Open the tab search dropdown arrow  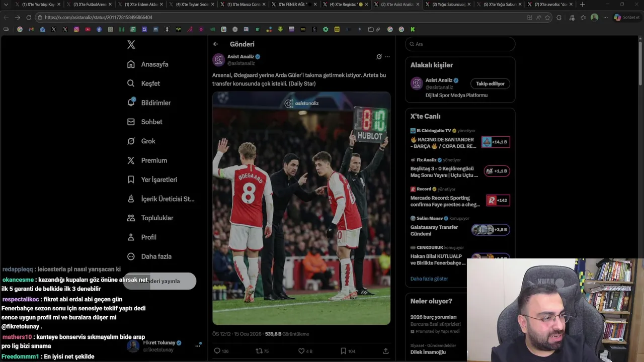click(6, 5)
